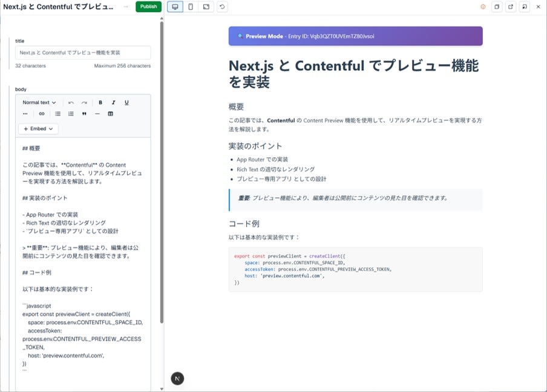
Task: Toggle underline formatting
Action: click(x=126, y=102)
